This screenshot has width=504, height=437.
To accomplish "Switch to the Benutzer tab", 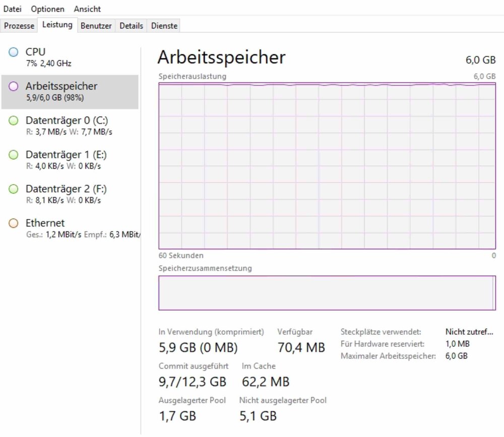I will tap(96, 26).
